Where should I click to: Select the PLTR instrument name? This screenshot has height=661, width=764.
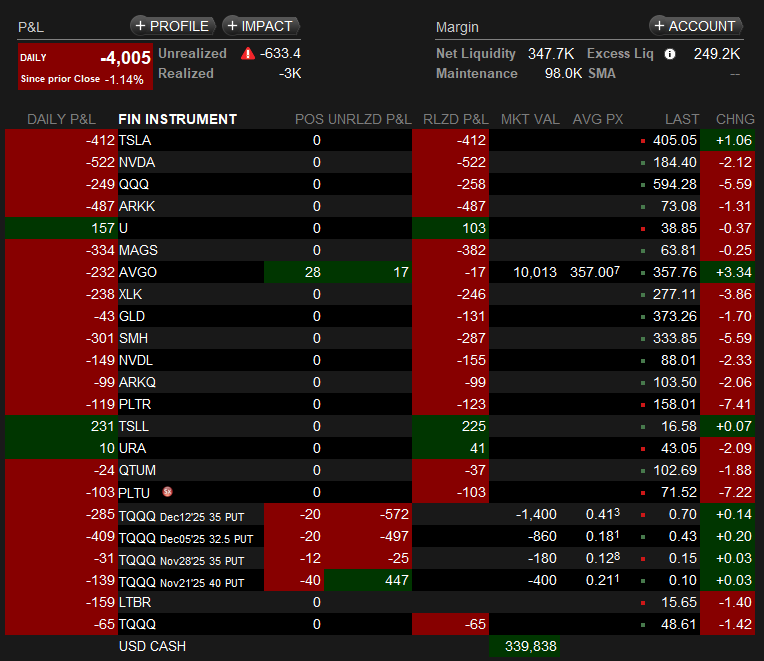135,404
